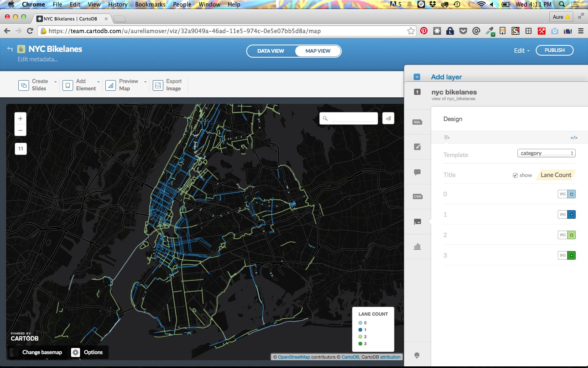The height and width of the screenshot is (368, 588).
Task: Open macOS Spotlight search icon
Action: coord(562,4)
